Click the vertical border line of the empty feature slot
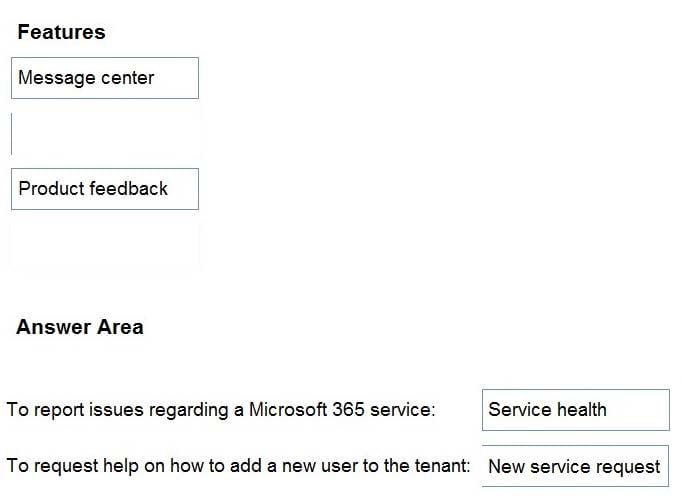682x502 pixels. click(x=11, y=134)
